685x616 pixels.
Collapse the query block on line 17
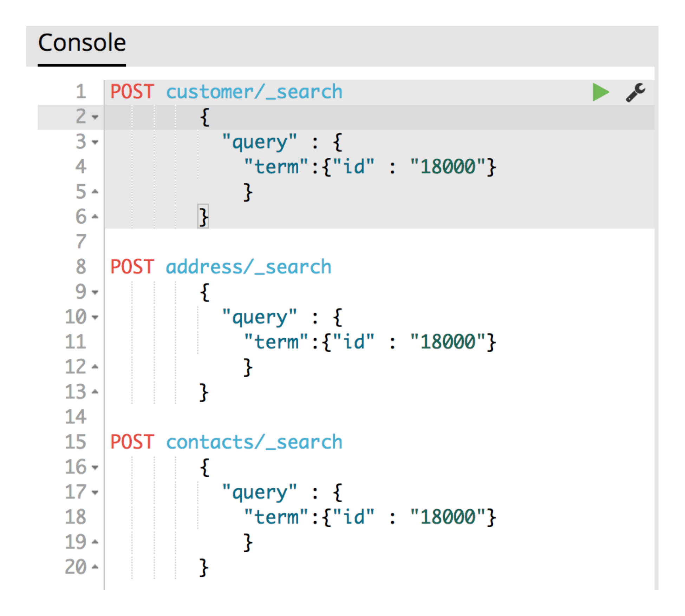[95, 492]
